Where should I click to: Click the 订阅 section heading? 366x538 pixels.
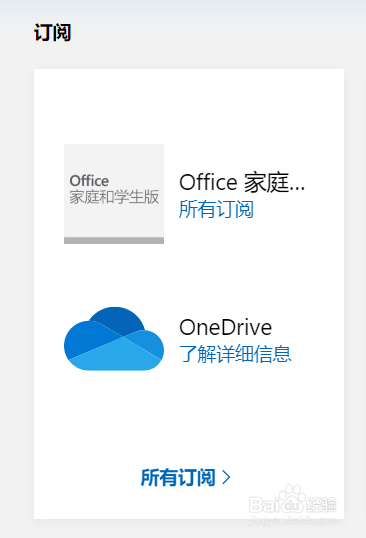[52, 33]
